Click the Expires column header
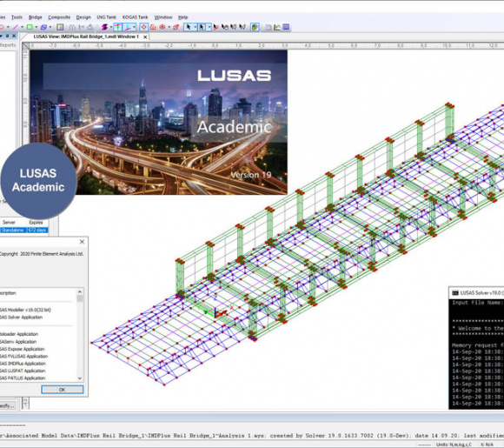 pyautogui.click(x=36, y=223)
